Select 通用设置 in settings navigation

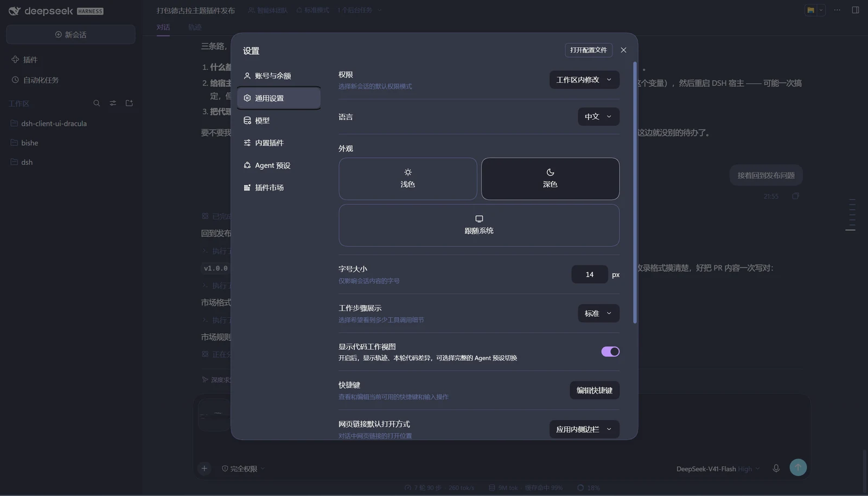(279, 98)
